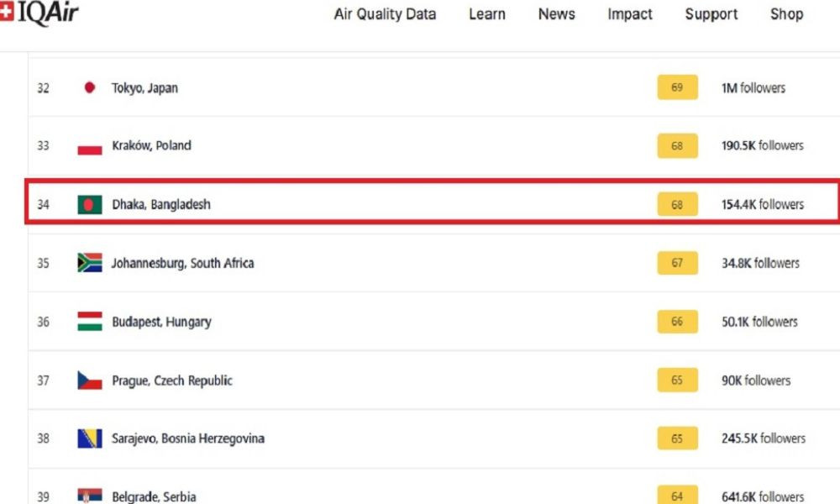Click the IQAir logo
Viewport: 840px width, 504px height.
pos(39,13)
